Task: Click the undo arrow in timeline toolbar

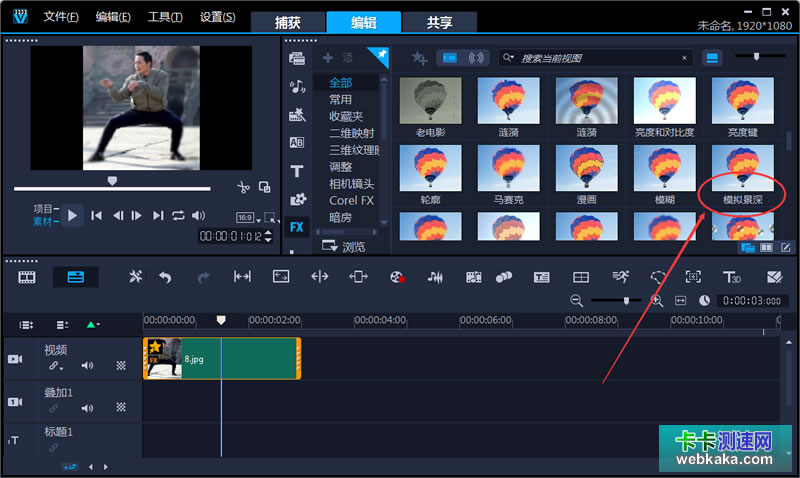Action: click(x=165, y=277)
